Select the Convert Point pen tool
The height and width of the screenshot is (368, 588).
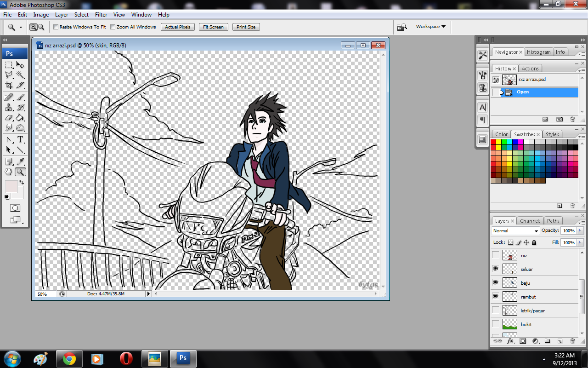(9, 139)
